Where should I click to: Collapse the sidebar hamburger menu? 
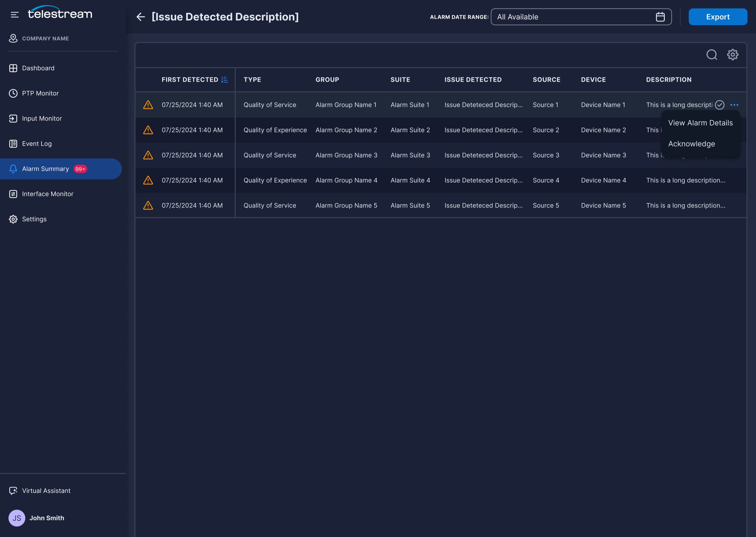click(x=14, y=14)
